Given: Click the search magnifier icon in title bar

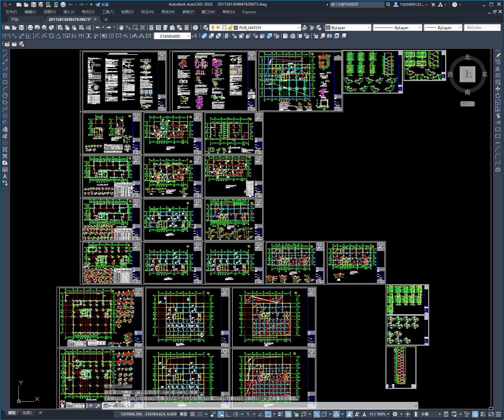Looking at the screenshot, I should [388, 5].
